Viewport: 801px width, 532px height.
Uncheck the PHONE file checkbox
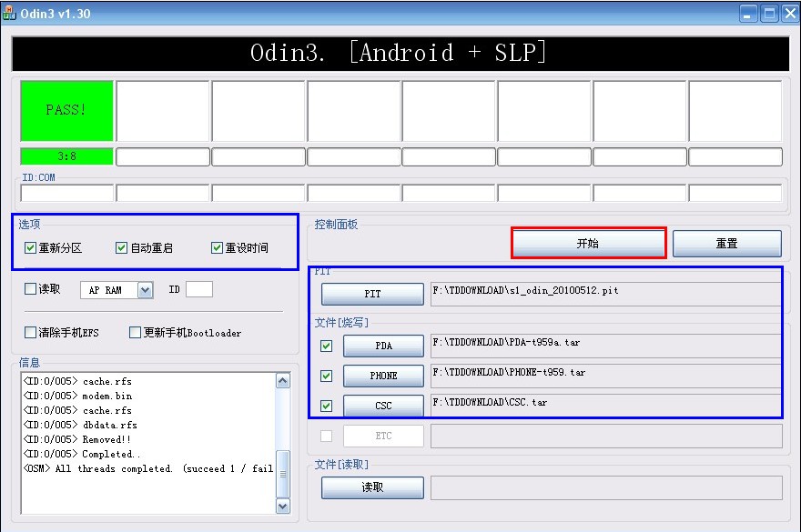click(x=326, y=376)
